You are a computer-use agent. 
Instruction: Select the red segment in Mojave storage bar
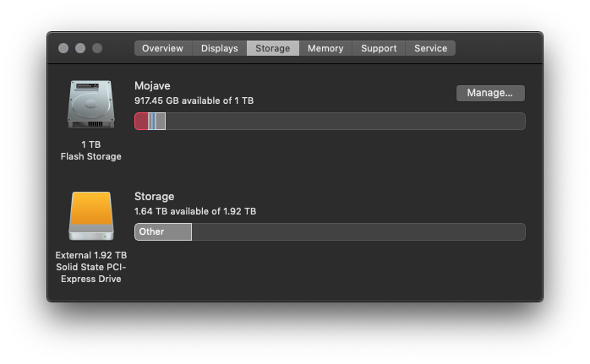141,121
